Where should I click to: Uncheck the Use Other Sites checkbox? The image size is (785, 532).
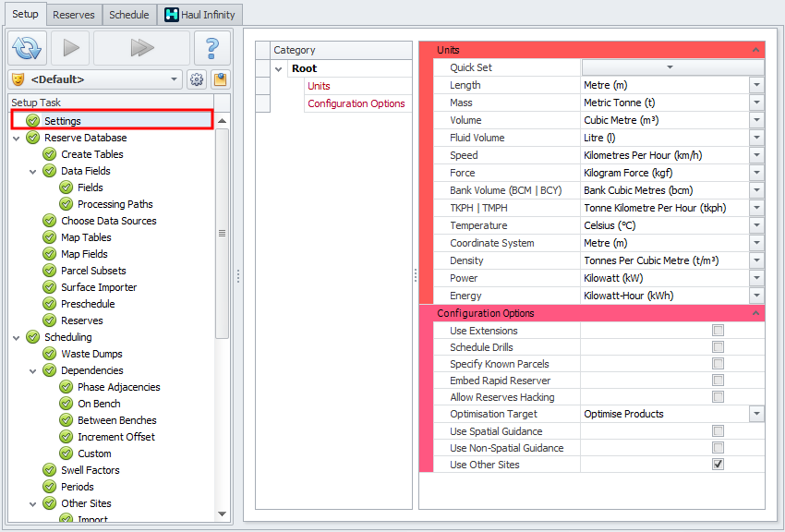tap(718, 464)
